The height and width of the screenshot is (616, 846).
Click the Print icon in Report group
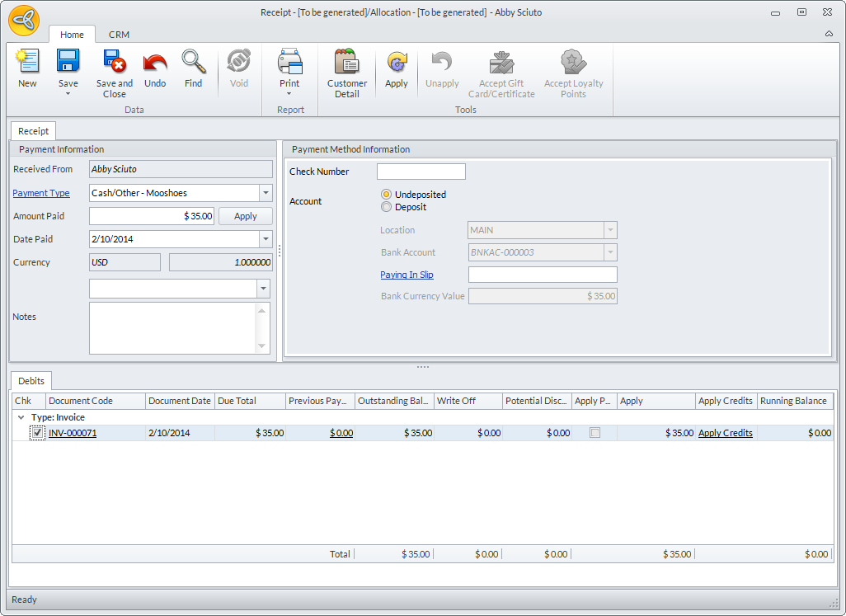tap(289, 63)
